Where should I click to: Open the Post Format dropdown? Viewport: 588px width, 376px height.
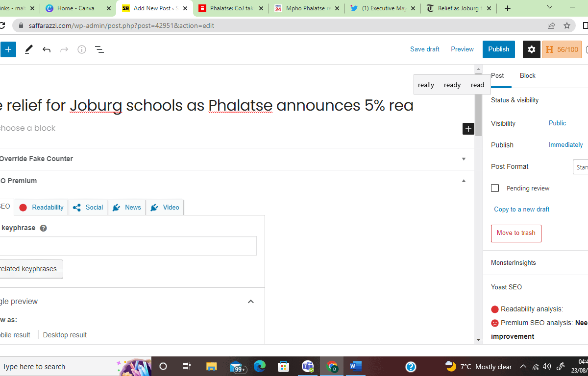[581, 167]
